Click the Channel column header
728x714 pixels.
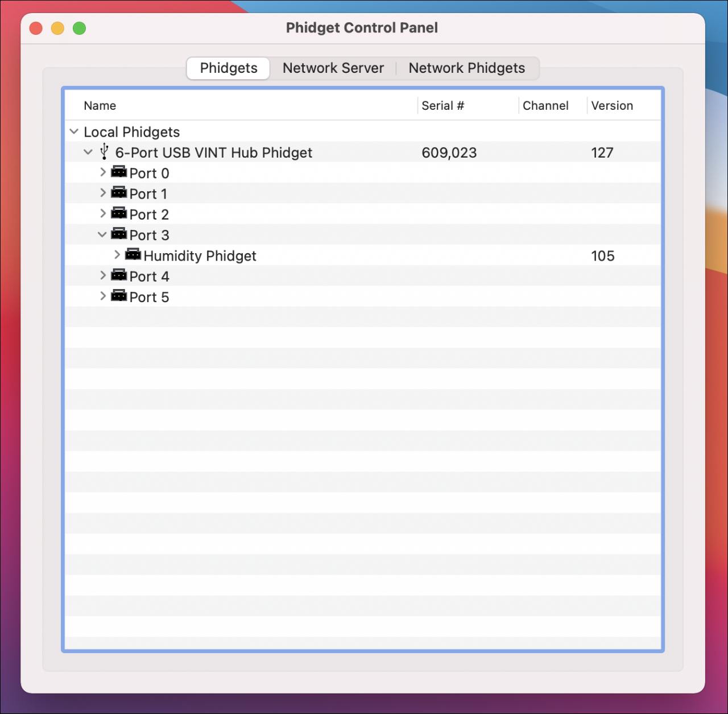click(x=545, y=105)
